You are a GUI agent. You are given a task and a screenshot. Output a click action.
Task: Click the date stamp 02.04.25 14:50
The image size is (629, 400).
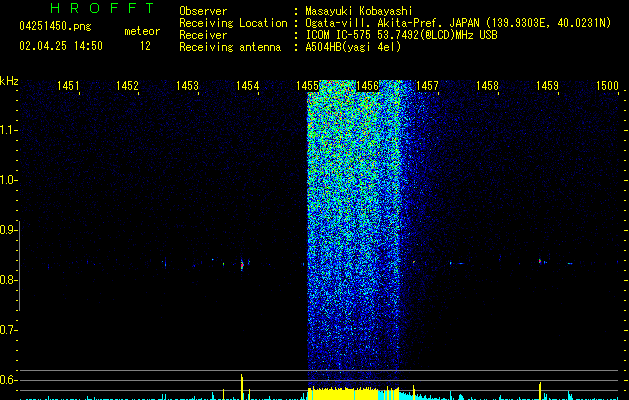click(61, 46)
